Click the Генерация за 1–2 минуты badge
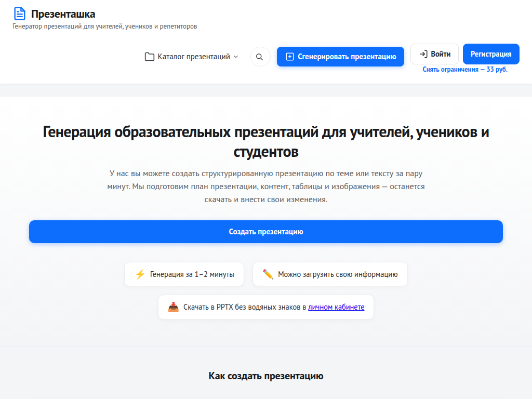This screenshot has height=399, width=532. pos(184,274)
